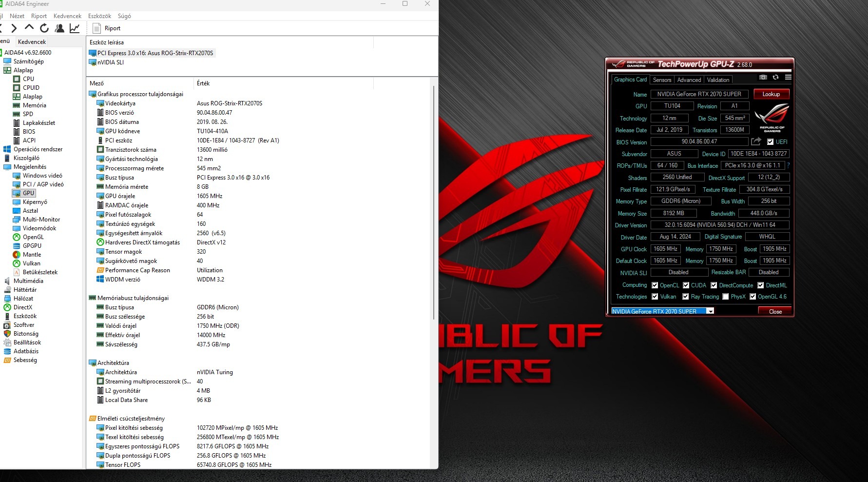868x482 pixels.
Task: Open the GPU-Z hamburger menu
Action: (x=788, y=78)
